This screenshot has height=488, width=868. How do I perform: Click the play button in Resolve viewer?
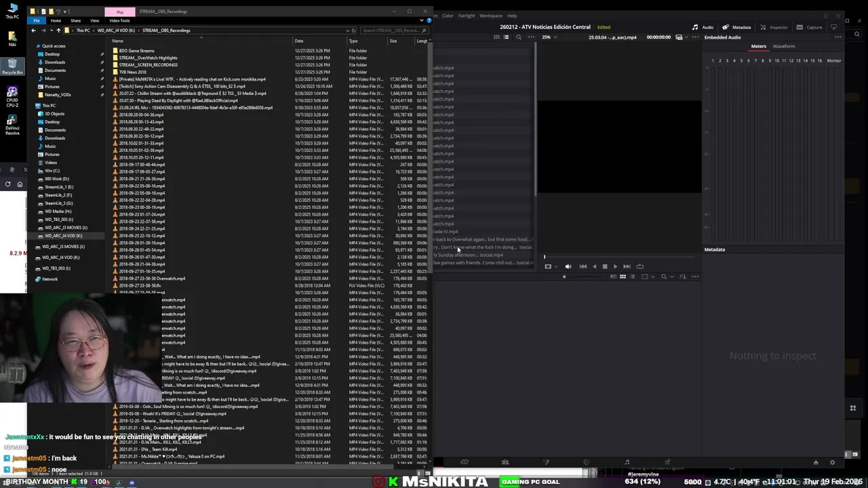615,266
